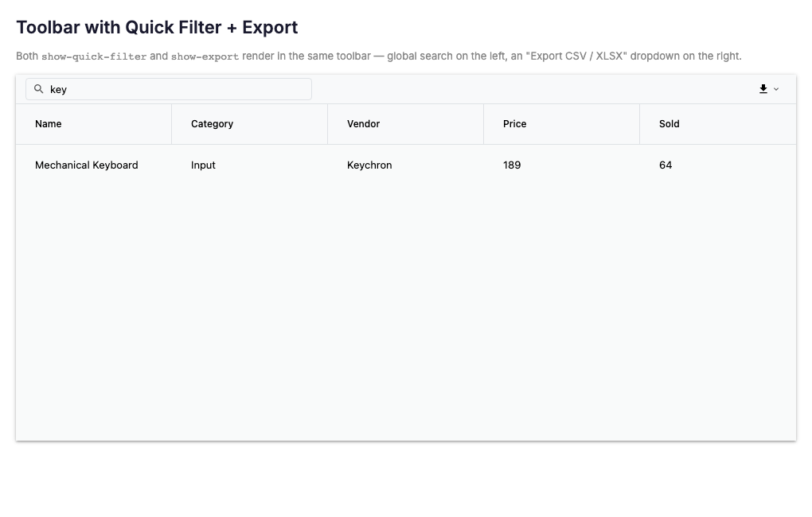Click the 'Toolbar with Quick Filter + Export' heading
The height and width of the screenshot is (517, 812).
(157, 27)
